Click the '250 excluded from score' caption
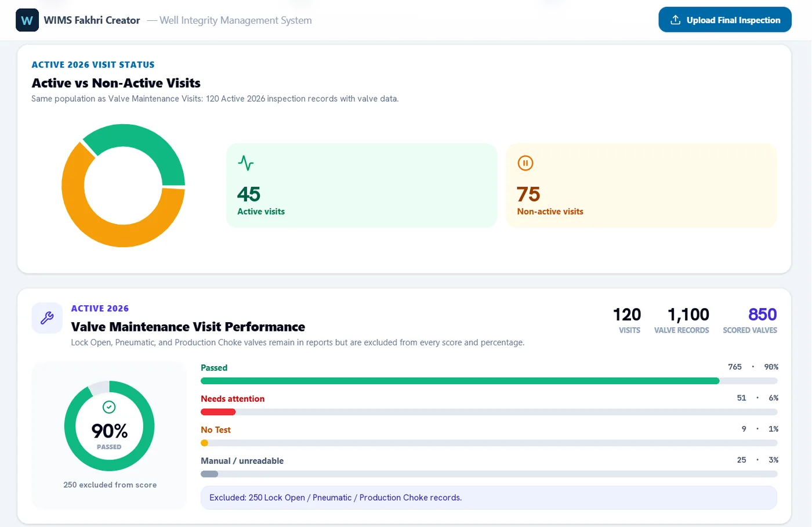Image resolution: width=812 pixels, height=527 pixels. tap(110, 485)
